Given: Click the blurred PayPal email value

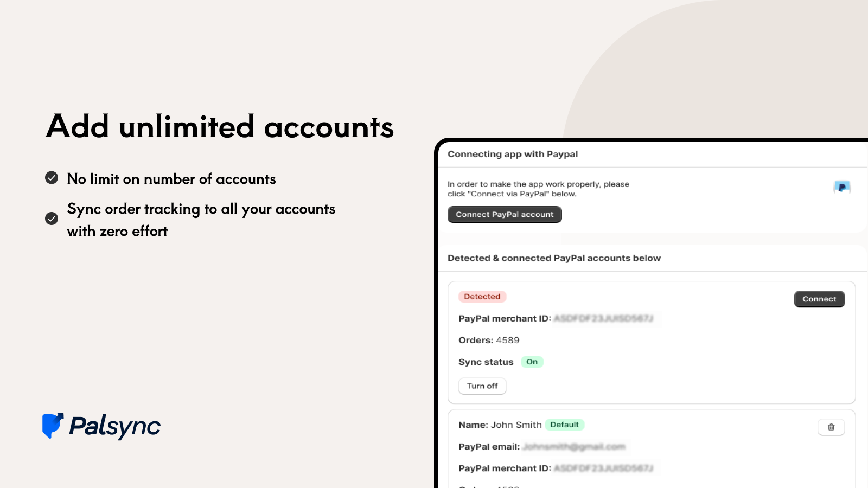Looking at the screenshot, I should [574, 447].
